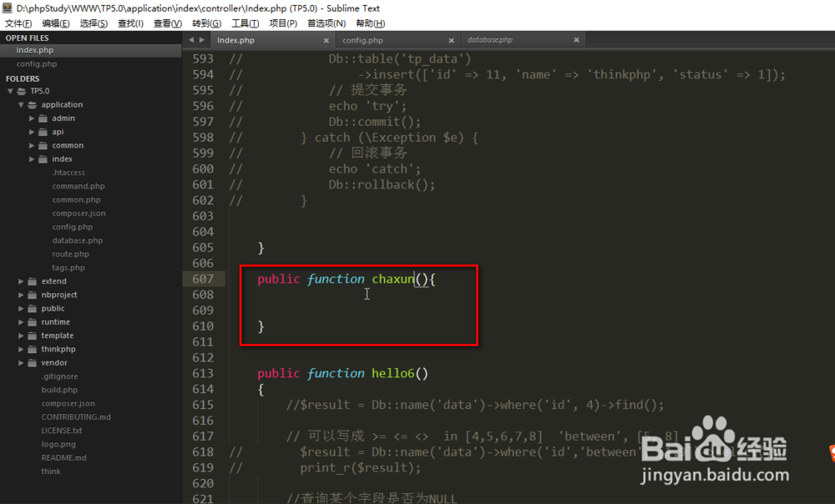Click line number 607 in gutter
The width and height of the screenshot is (835, 504).
point(203,279)
